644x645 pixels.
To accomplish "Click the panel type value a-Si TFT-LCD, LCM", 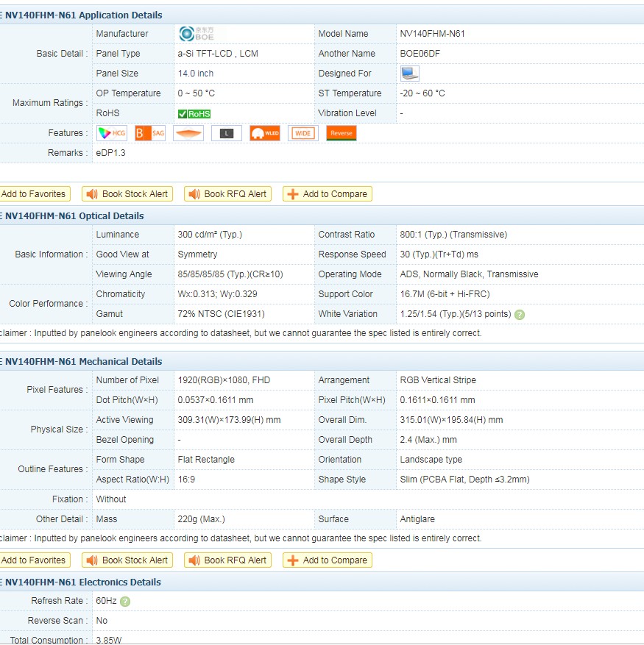I will (218, 54).
